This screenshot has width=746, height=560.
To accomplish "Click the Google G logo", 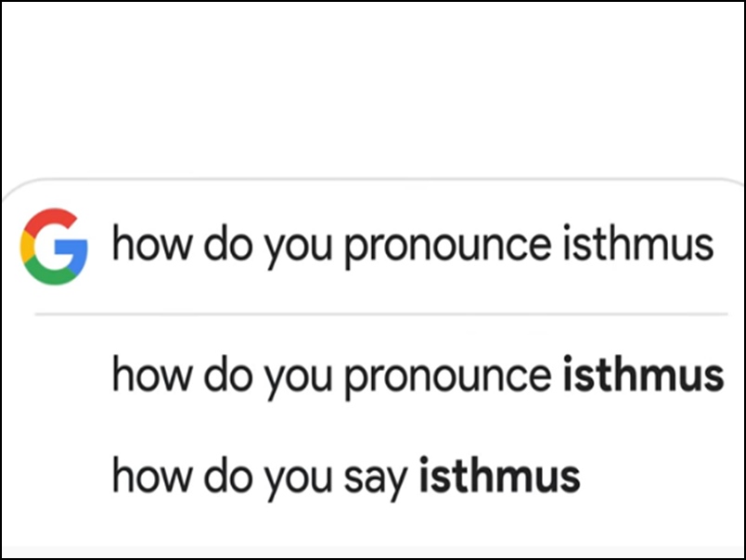I will [54, 247].
